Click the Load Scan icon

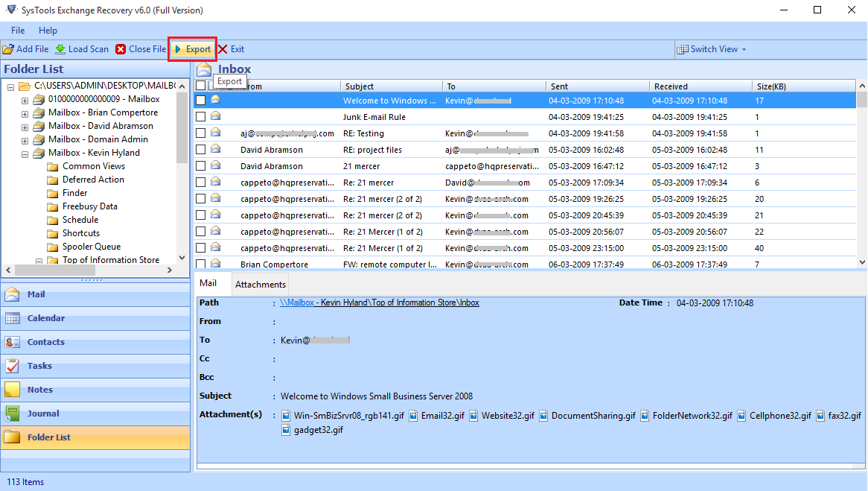click(x=60, y=49)
